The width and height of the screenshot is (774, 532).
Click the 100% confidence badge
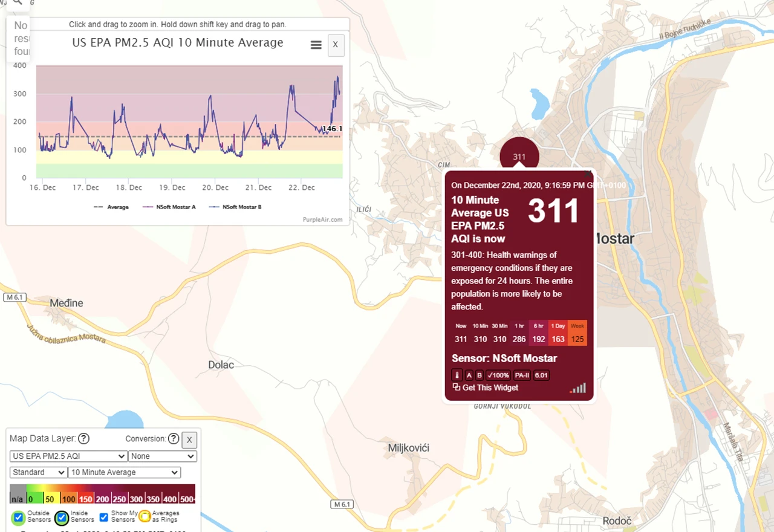click(498, 375)
